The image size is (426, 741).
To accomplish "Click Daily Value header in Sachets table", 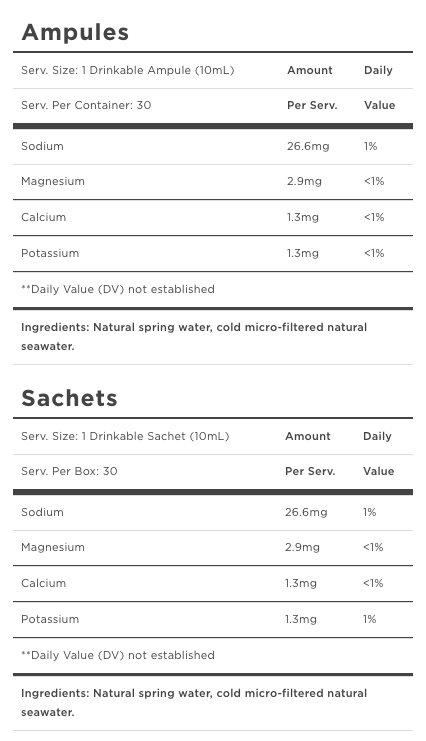I will pyautogui.click(x=378, y=454).
